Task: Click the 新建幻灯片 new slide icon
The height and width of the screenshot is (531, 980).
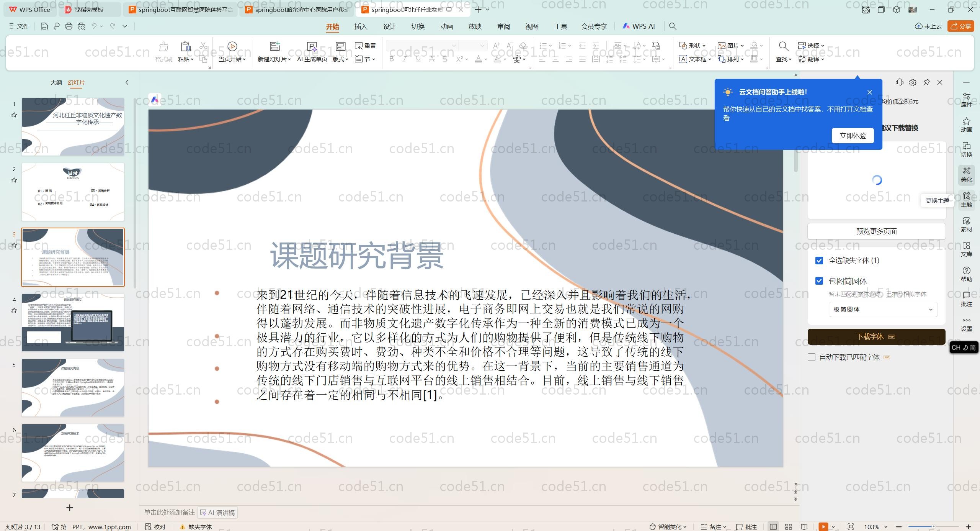Action: click(274, 46)
